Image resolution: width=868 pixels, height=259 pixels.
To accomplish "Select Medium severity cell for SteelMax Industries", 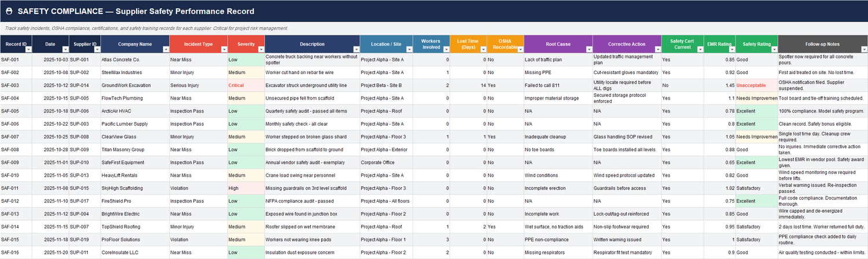I will point(246,72).
